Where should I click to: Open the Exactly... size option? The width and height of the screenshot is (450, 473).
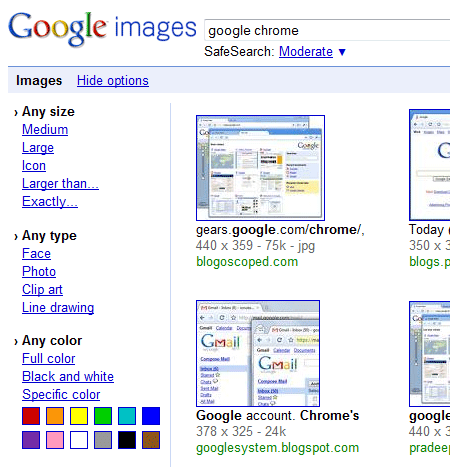pos(50,201)
